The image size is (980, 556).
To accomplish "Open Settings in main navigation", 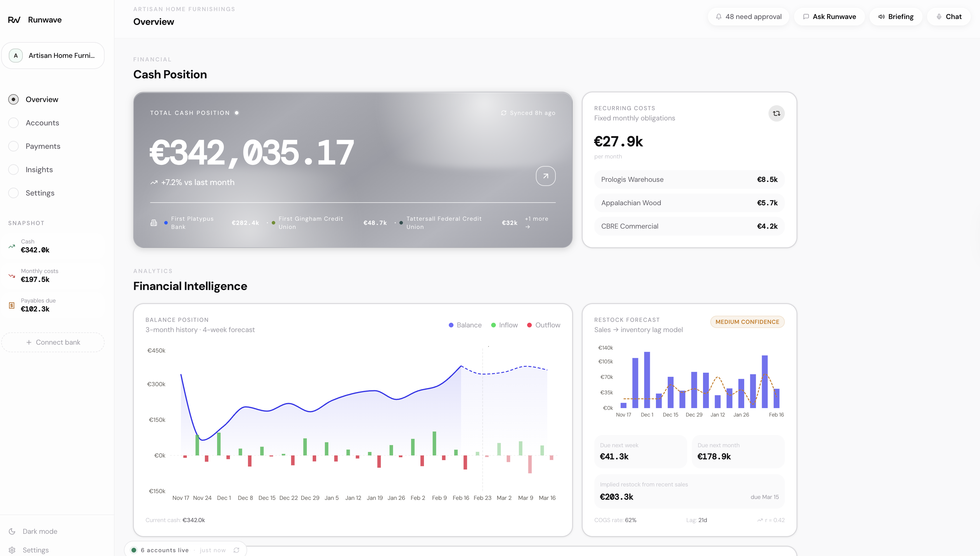I will (x=40, y=193).
